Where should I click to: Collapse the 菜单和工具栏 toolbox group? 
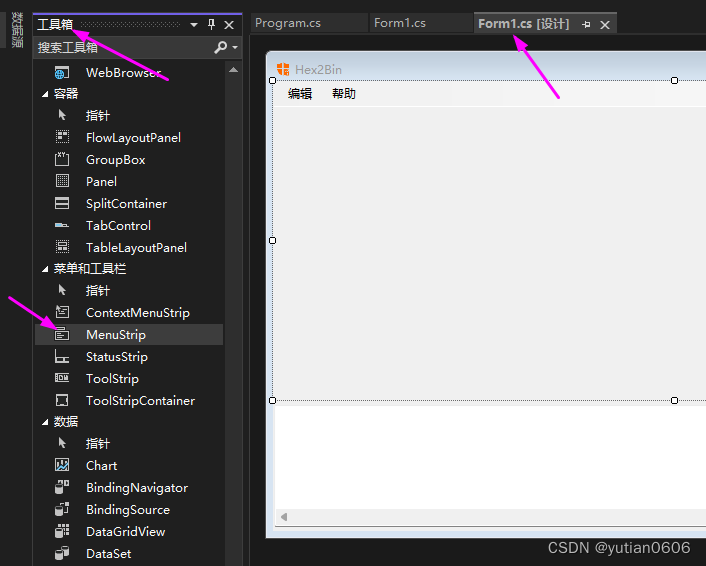tap(45, 269)
